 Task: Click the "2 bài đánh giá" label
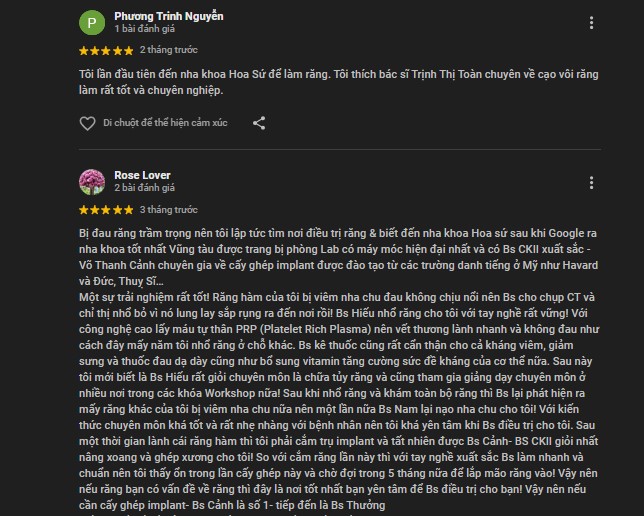point(145,188)
